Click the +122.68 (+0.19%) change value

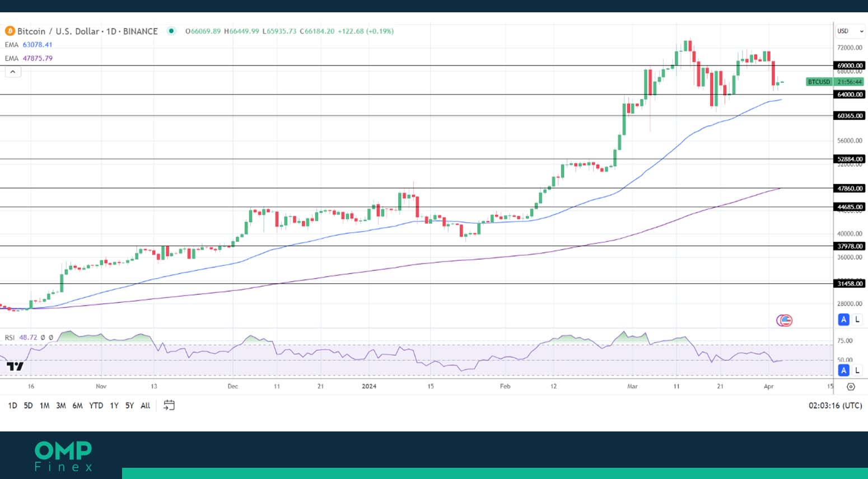(366, 31)
